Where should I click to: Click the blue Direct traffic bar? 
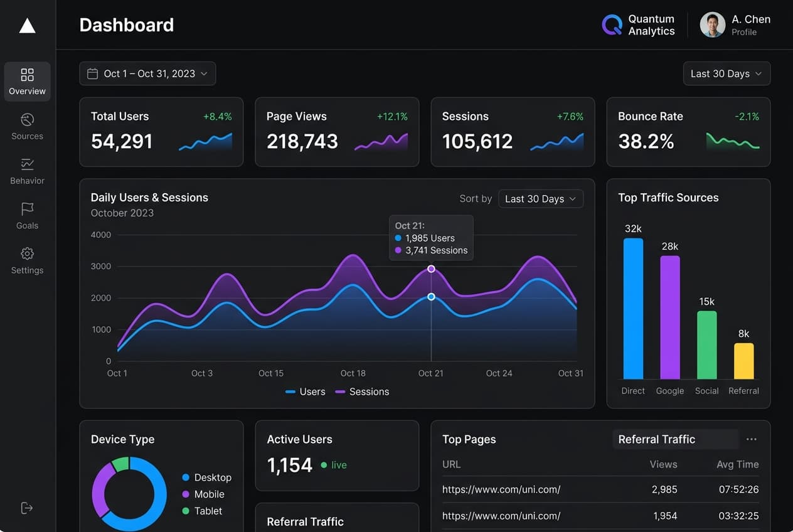pyautogui.click(x=633, y=309)
